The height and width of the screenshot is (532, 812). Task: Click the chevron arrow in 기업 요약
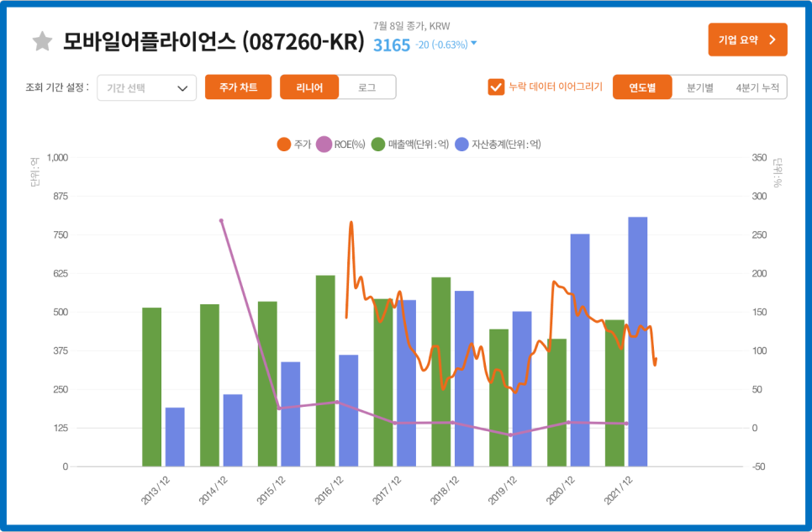772,40
